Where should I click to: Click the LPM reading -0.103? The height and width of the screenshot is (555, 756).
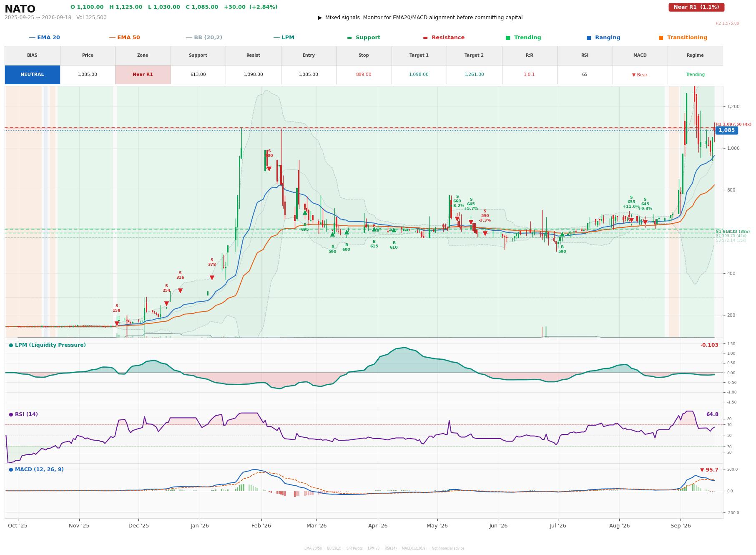coord(709,345)
